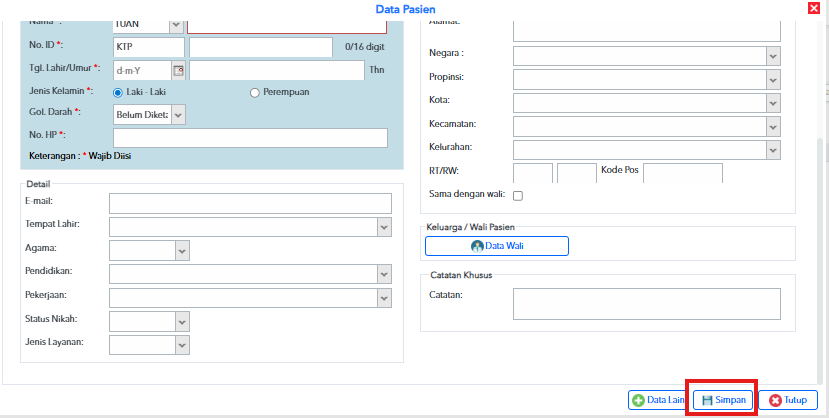This screenshot has width=829, height=418.
Task: Click the E-mail input field
Action: 251,203
